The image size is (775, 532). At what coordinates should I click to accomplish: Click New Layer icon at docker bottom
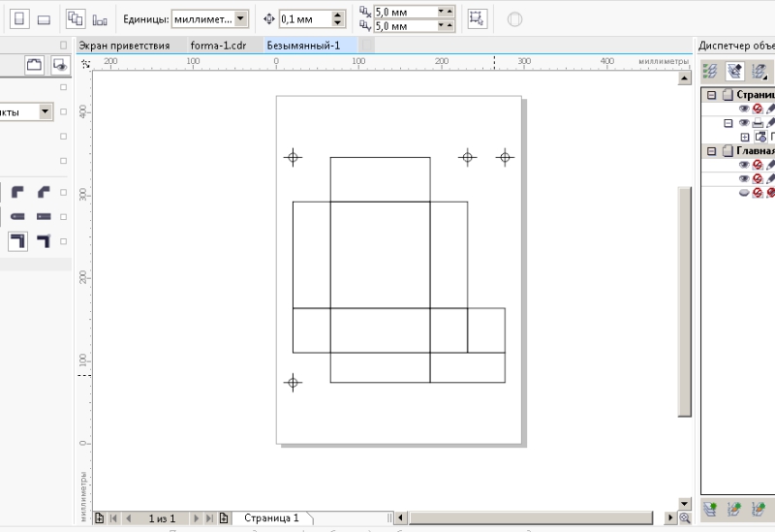tap(710, 509)
